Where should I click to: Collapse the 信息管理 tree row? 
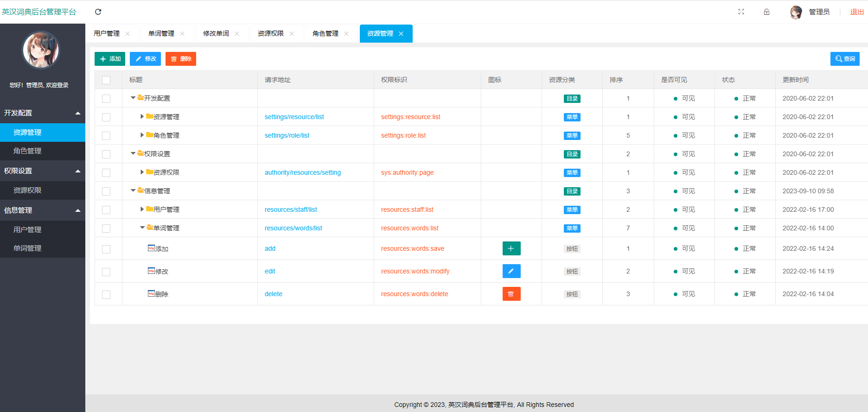click(133, 190)
